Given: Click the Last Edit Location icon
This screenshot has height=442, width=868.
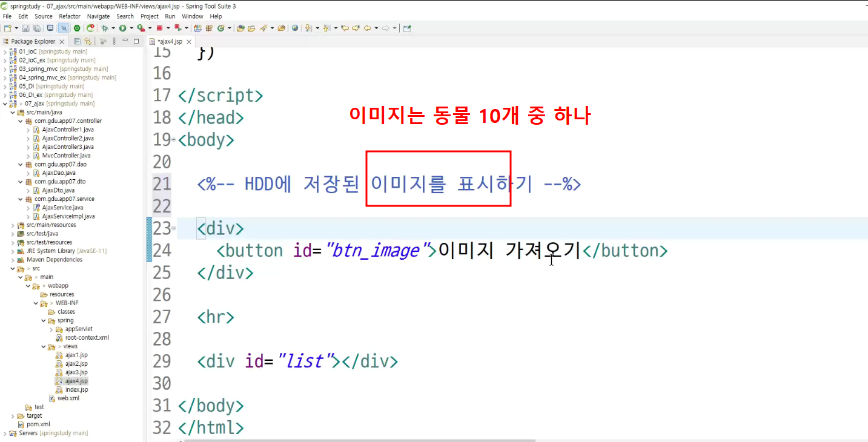Looking at the screenshot, I should (x=345, y=28).
